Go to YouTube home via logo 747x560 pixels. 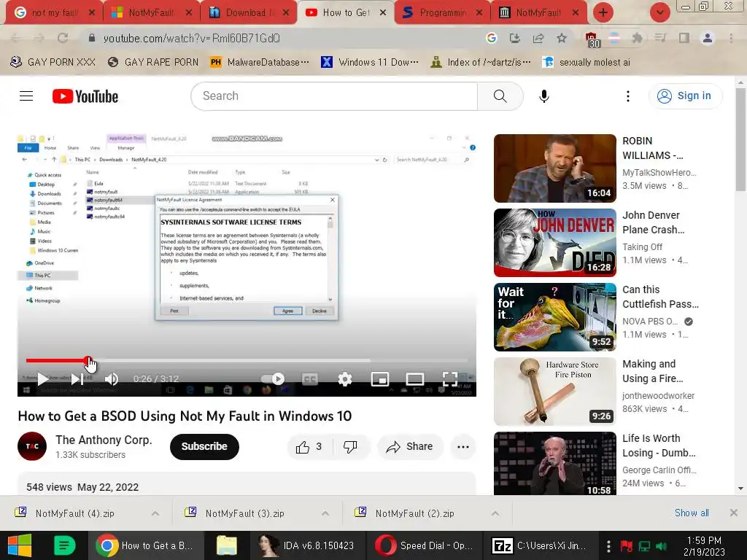[x=85, y=96]
